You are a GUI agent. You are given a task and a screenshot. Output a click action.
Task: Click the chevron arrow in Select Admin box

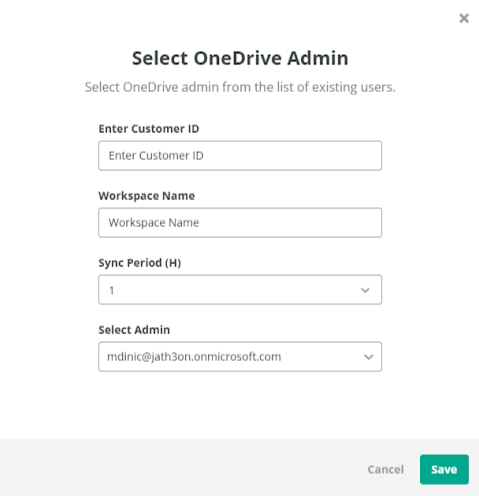click(369, 357)
